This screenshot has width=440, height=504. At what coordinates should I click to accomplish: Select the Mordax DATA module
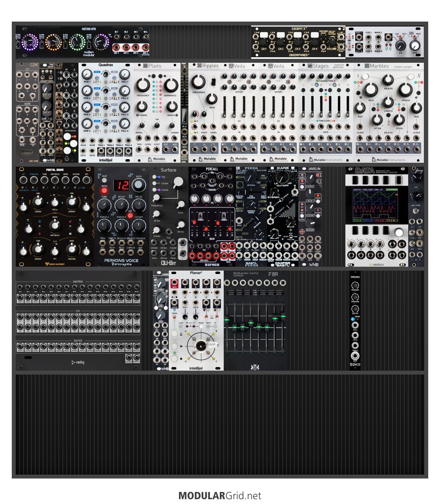click(x=377, y=217)
